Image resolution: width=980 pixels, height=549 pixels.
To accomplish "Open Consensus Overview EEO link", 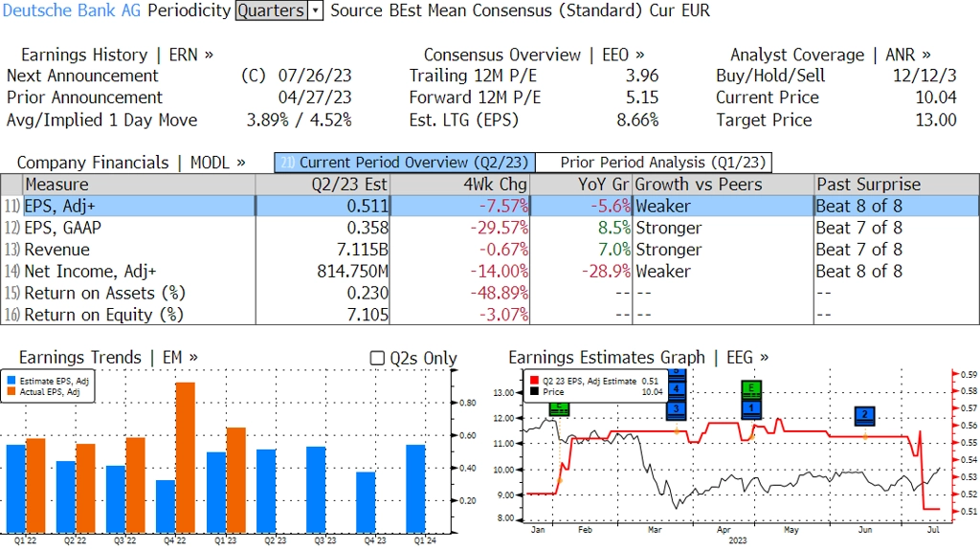I will [x=534, y=55].
